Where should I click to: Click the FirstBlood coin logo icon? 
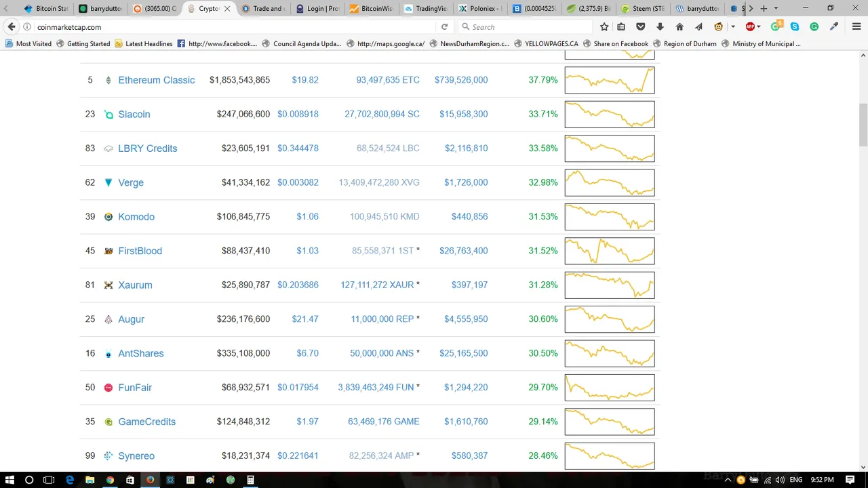(108, 251)
